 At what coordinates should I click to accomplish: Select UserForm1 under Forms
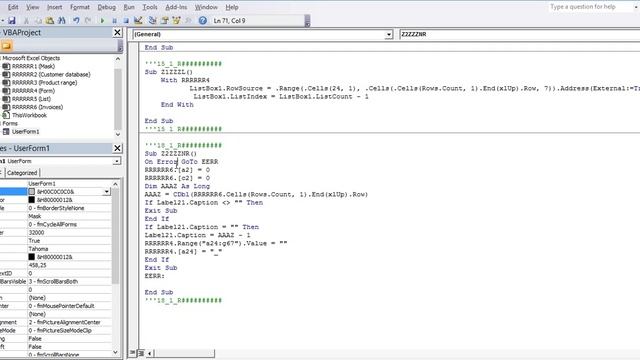tap(25, 131)
